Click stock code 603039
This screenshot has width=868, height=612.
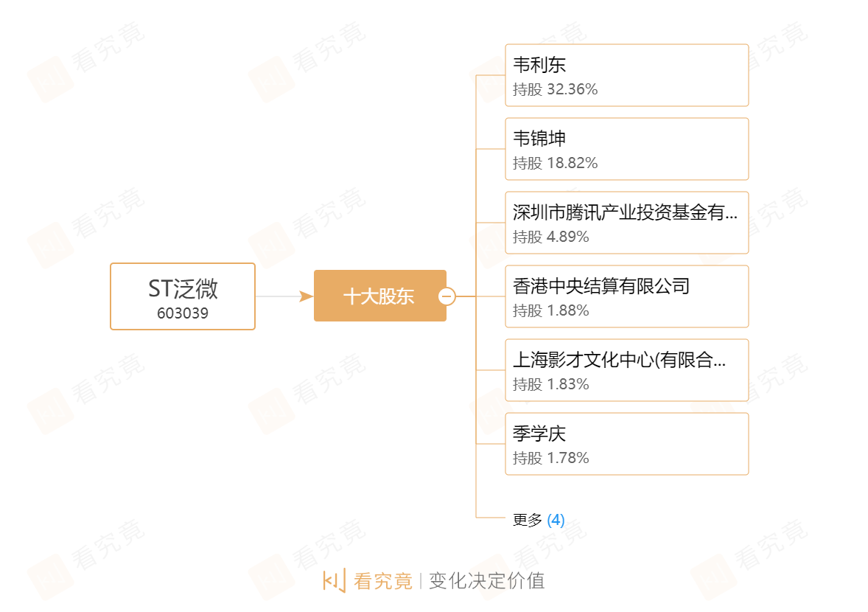[x=183, y=313]
